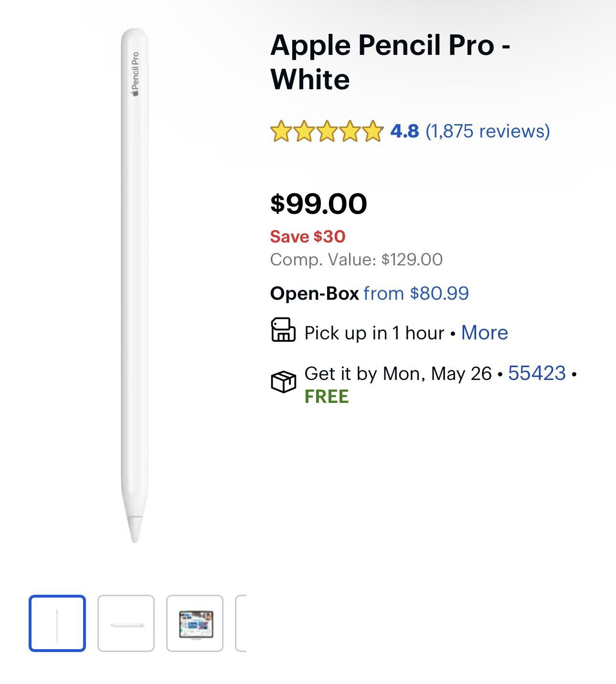This screenshot has height=684, width=616.
Task: Click the main Apple Pencil product image
Action: (x=135, y=286)
